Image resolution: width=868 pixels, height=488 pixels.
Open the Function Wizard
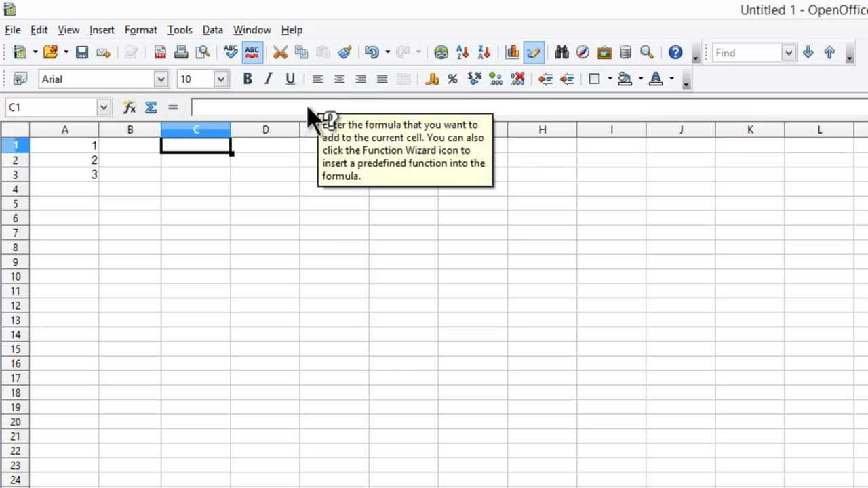pos(129,107)
